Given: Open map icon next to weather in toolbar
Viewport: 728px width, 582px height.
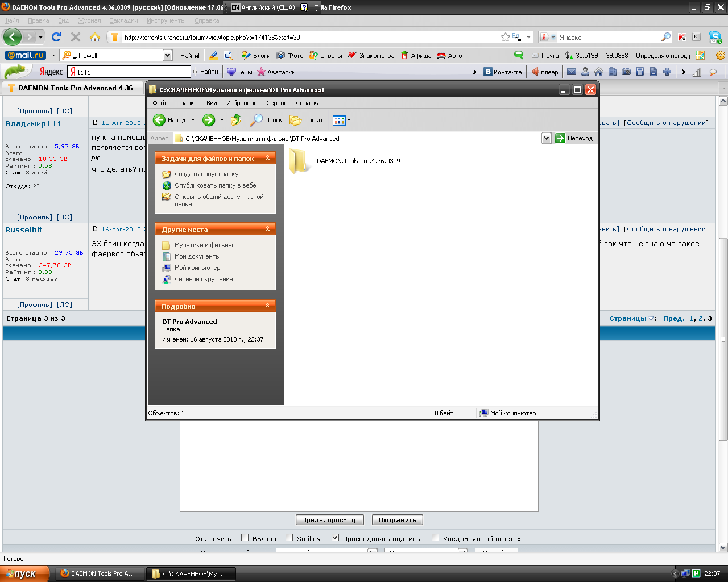Looking at the screenshot, I should (700, 55).
